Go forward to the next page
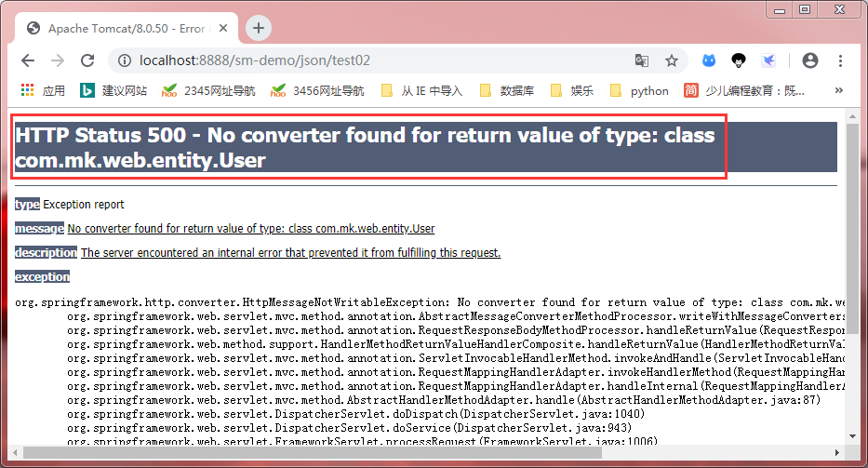 pyautogui.click(x=58, y=60)
